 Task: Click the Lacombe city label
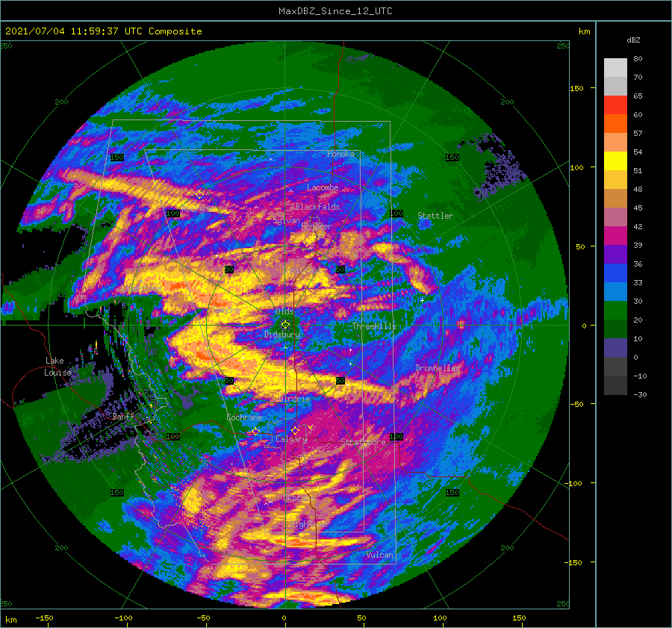[323, 187]
